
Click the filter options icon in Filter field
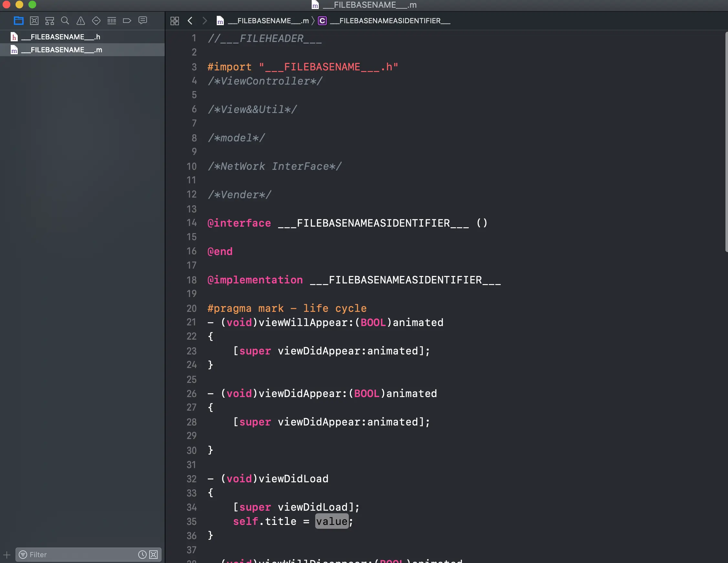click(x=23, y=555)
